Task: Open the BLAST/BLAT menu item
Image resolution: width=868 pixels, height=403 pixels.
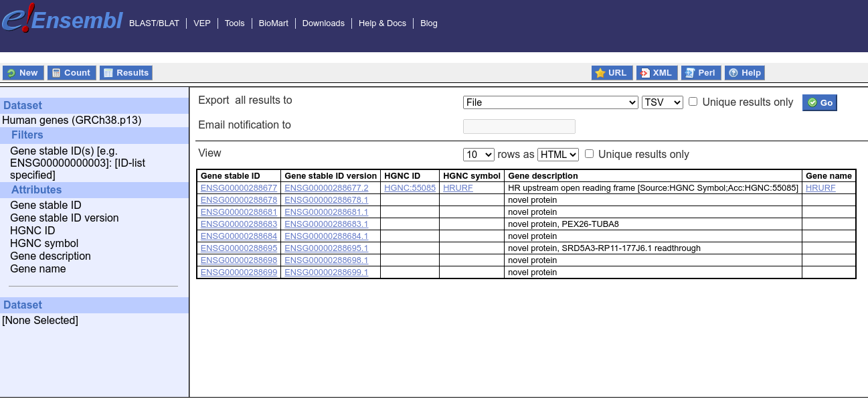Action: tap(155, 23)
